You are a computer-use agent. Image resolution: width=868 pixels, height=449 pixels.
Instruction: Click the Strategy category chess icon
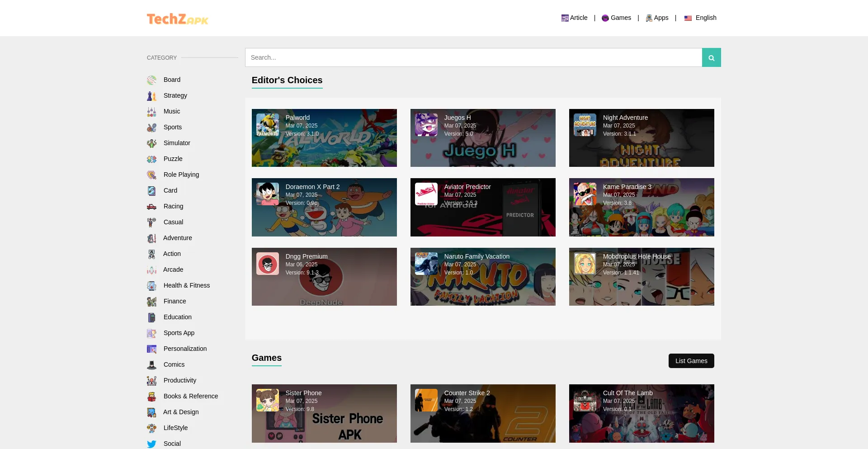pyautogui.click(x=151, y=96)
